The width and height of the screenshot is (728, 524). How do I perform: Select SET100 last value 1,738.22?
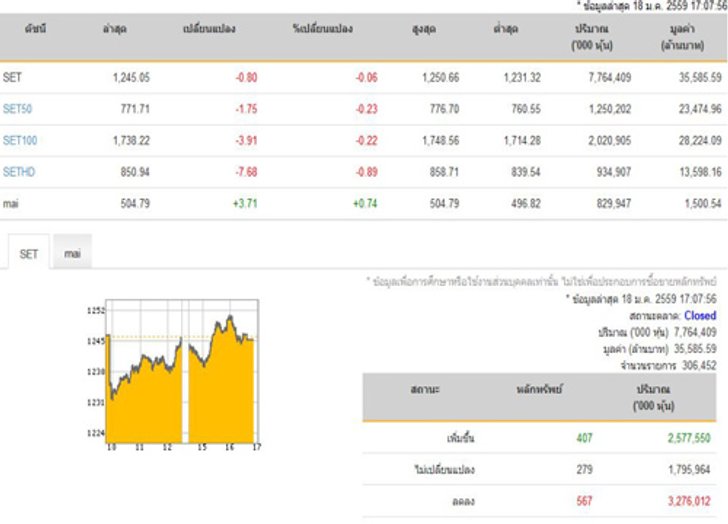click(131, 140)
